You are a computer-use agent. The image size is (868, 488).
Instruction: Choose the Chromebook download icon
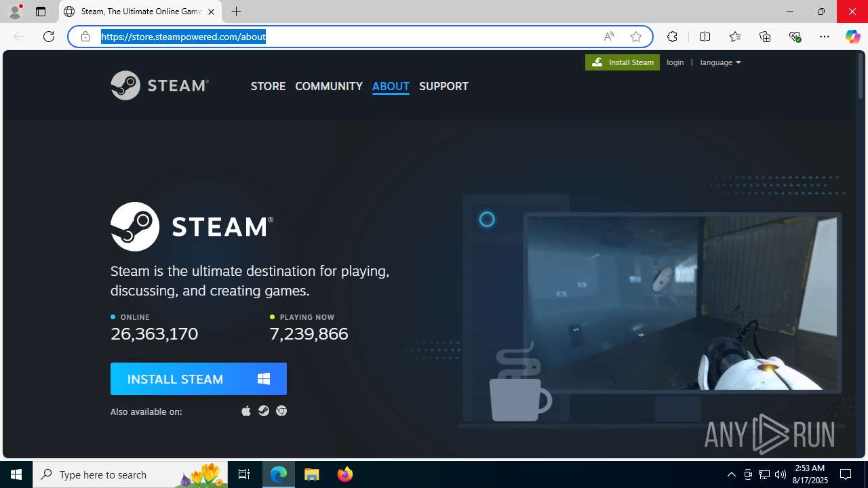[x=281, y=411]
